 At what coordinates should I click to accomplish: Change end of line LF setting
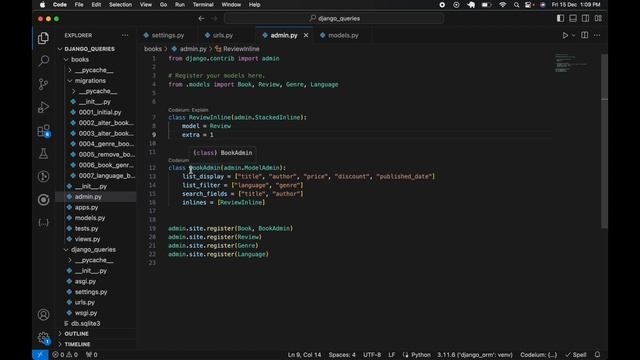click(x=391, y=355)
